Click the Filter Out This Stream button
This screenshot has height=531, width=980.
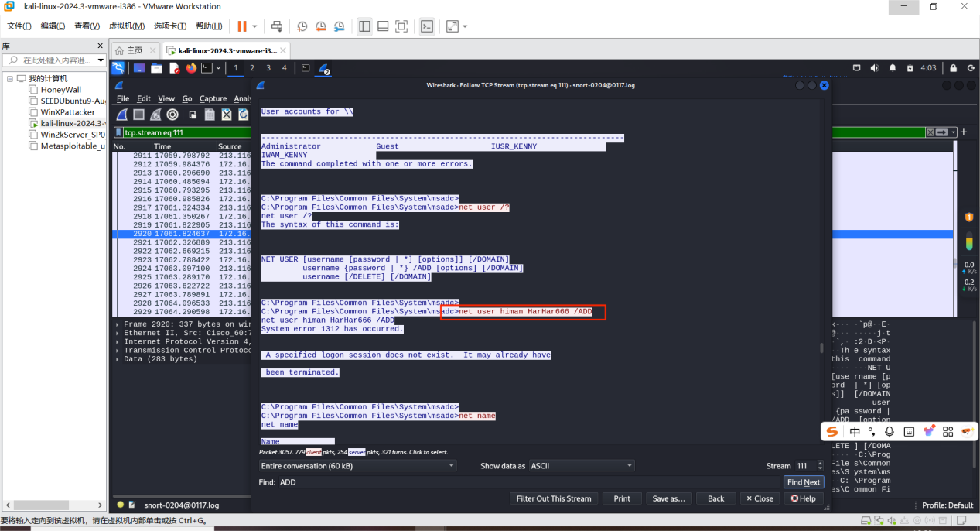pyautogui.click(x=554, y=498)
